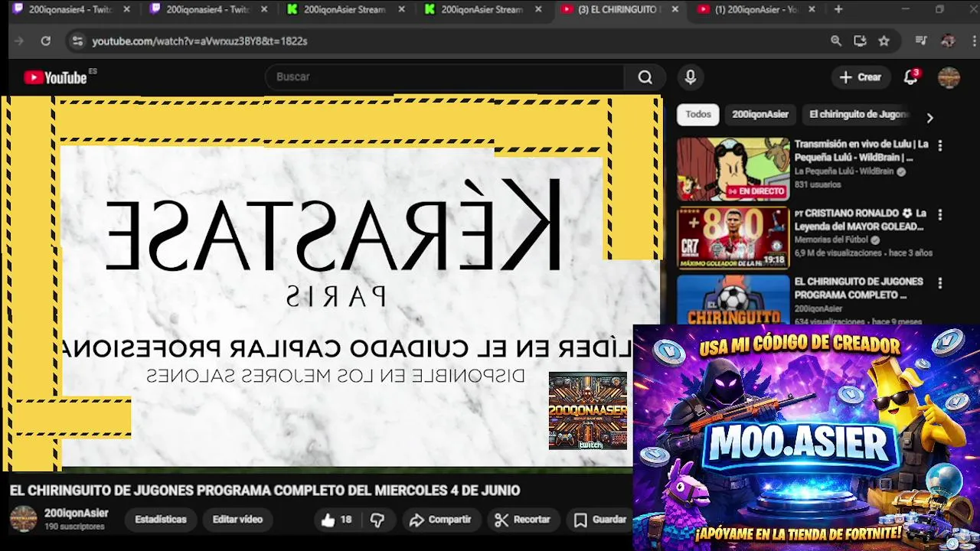This screenshot has height=551, width=980.
Task: Open the browser profile avatar in toolbar
Action: click(x=948, y=41)
